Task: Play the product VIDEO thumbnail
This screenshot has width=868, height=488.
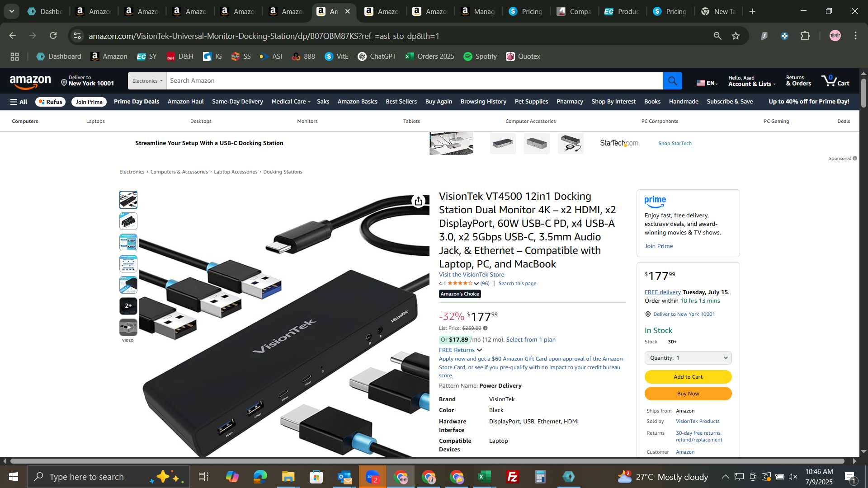Action: [128, 328]
